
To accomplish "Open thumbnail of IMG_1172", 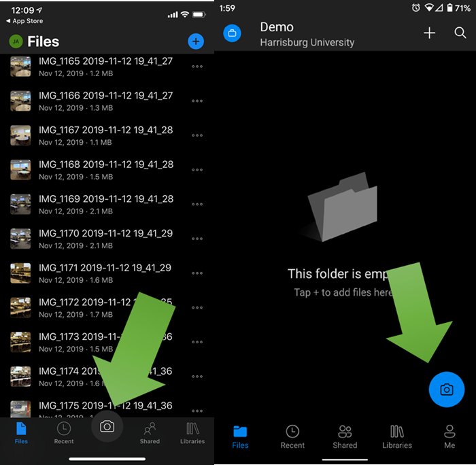I will (20, 307).
